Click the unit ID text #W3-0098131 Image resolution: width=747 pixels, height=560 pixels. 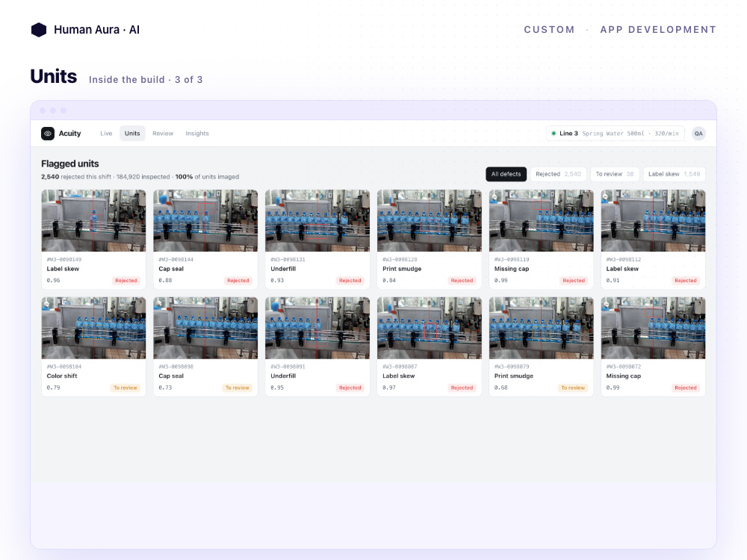coord(288,260)
